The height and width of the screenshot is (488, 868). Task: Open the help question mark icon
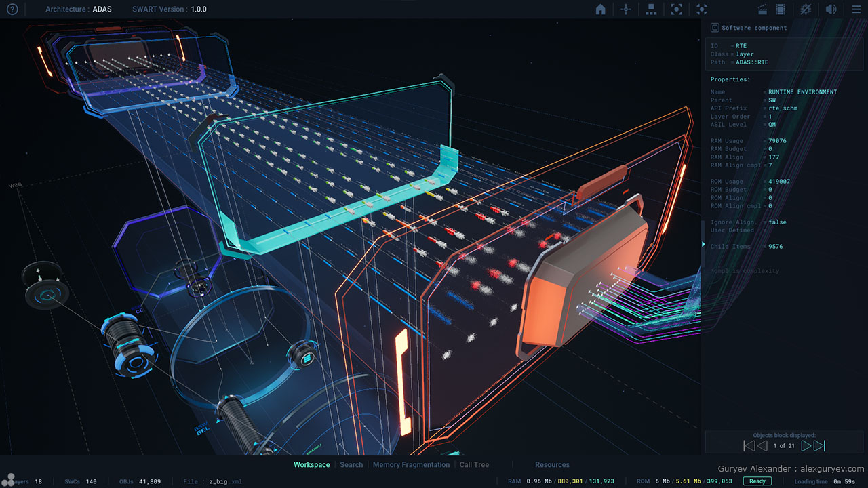click(12, 9)
